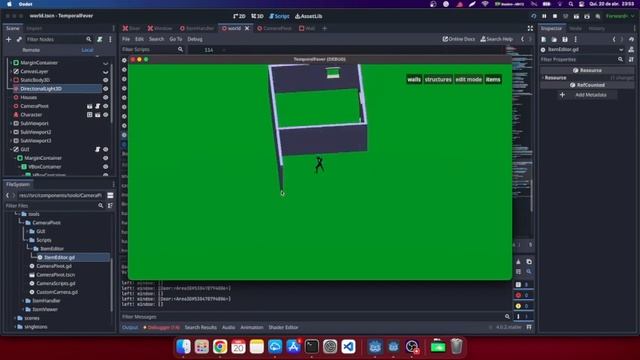Hide the Character node
The image size is (640, 360).
(105, 115)
